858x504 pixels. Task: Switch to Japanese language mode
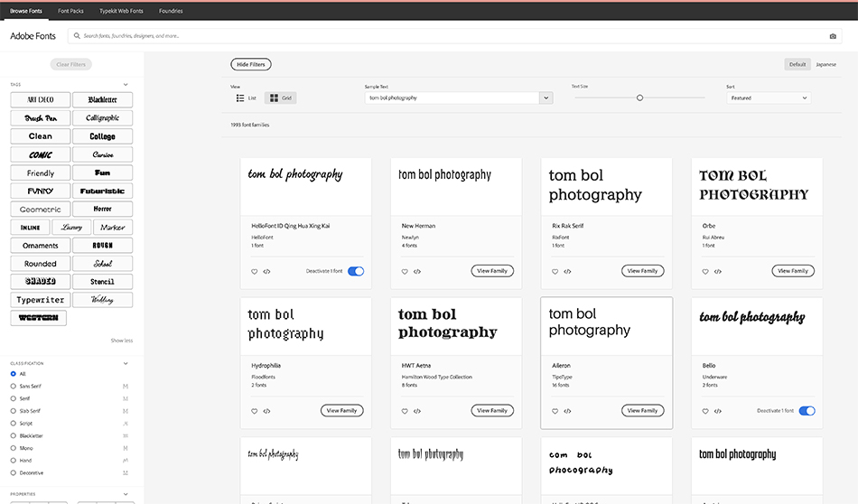click(825, 64)
